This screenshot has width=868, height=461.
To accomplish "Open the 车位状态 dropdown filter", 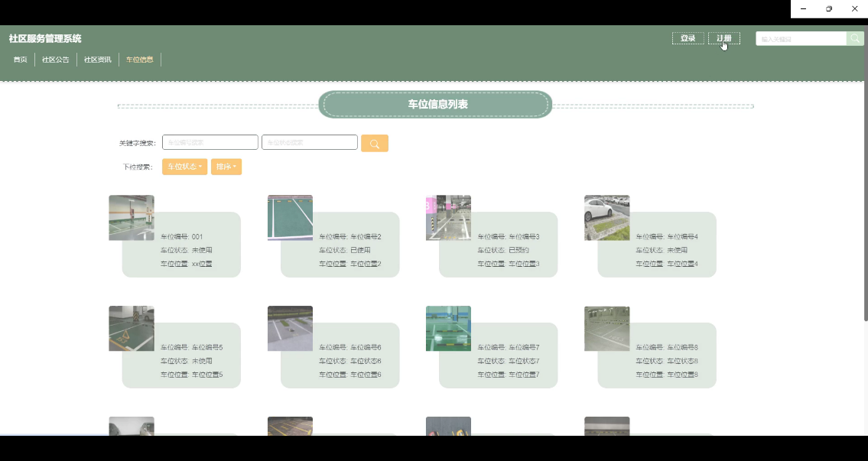I will click(x=184, y=167).
